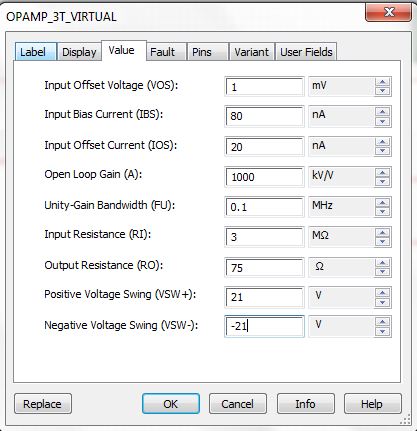The image size is (417, 431).
Task: Focus the Input Resistance value field
Action: click(x=264, y=237)
